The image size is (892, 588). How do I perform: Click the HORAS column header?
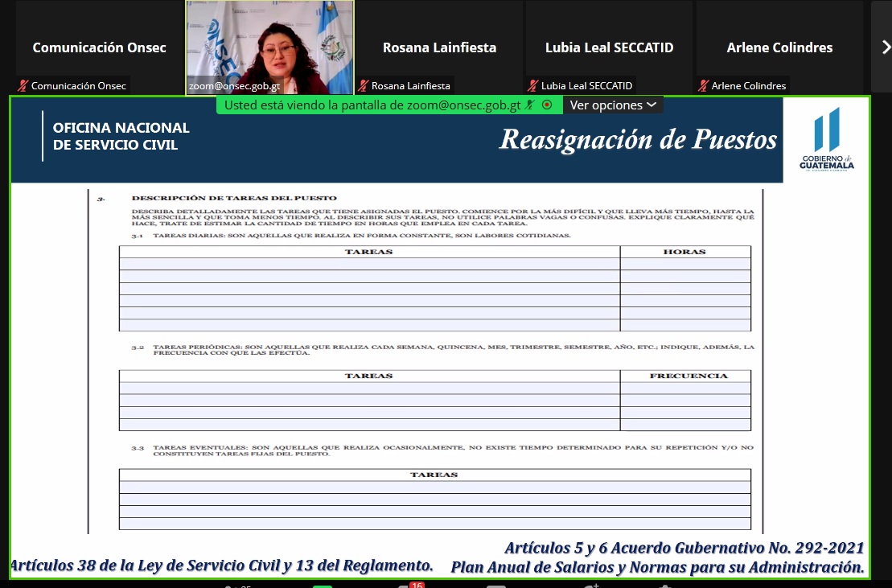(684, 252)
